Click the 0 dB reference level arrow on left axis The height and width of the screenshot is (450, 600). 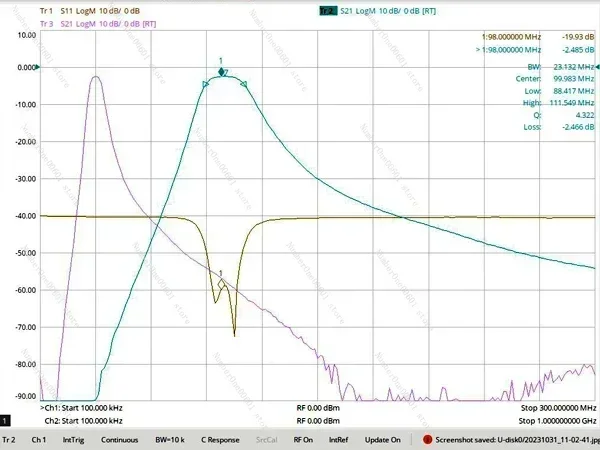pos(37,67)
